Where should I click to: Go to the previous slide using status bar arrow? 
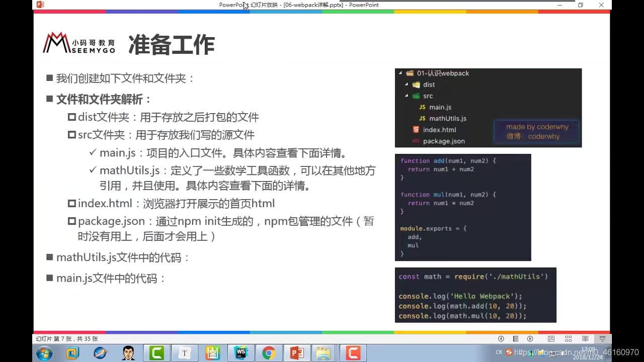tap(501, 339)
